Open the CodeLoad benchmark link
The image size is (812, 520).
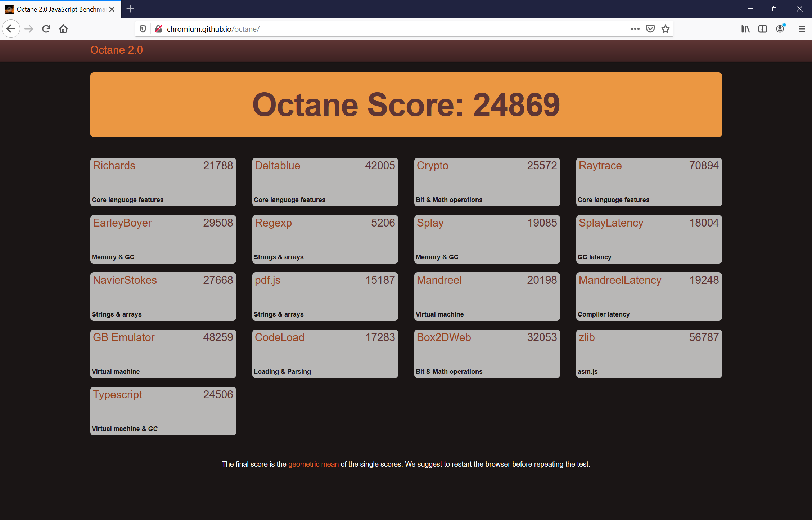(x=280, y=337)
